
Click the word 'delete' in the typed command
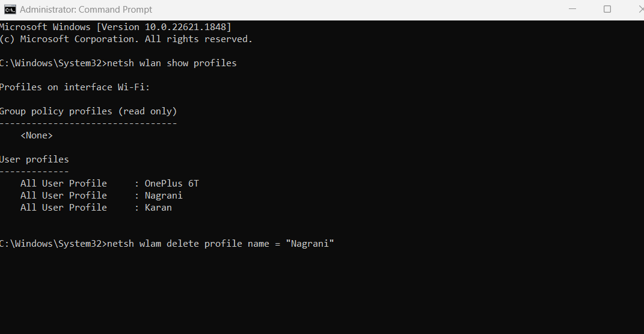183,244
